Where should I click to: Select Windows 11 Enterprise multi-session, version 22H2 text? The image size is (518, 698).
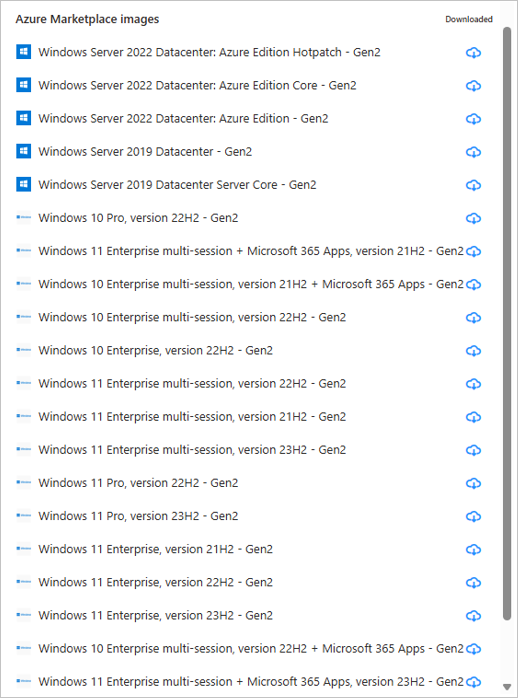(192, 383)
